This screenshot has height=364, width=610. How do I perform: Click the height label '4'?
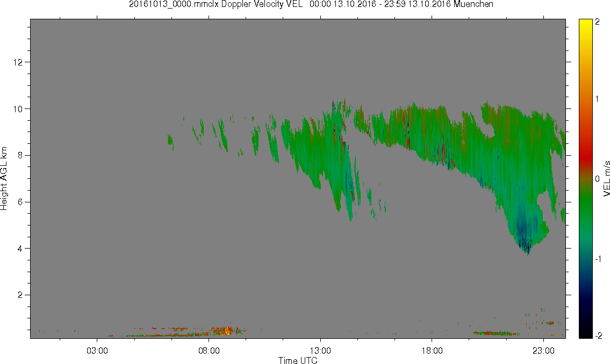20,249
